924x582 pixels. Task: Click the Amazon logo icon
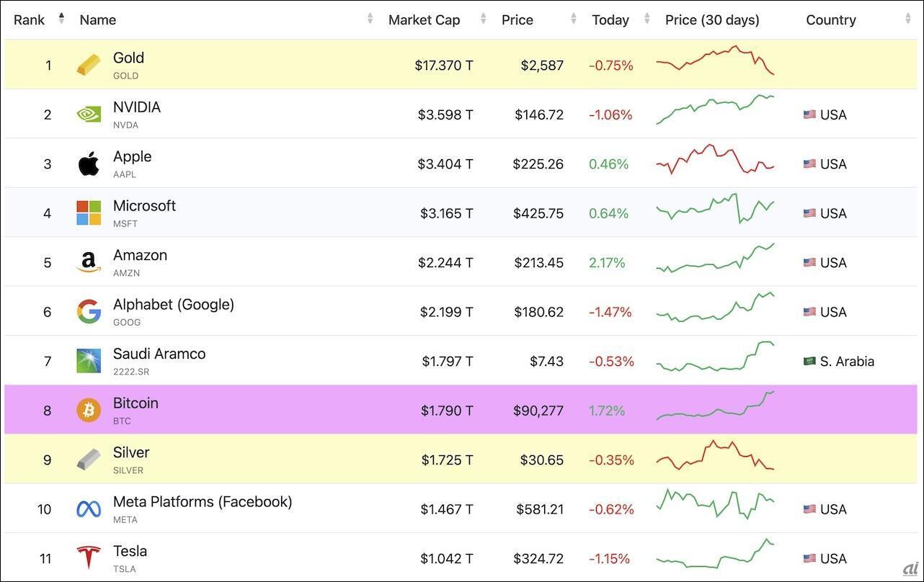tap(89, 262)
